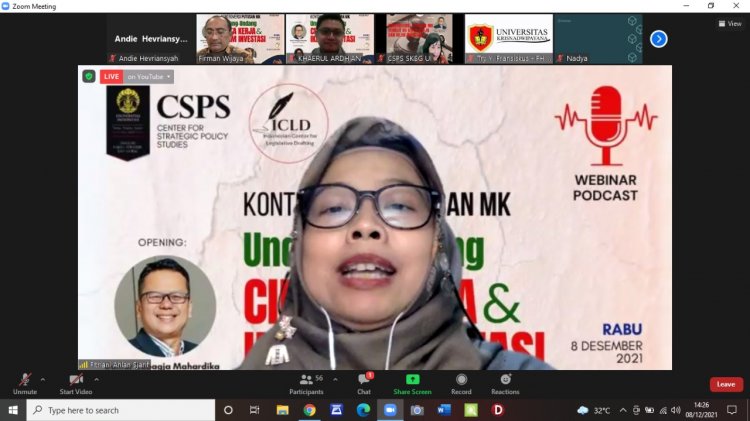Click the green encryption shield icon
750x421 pixels.
click(x=88, y=77)
